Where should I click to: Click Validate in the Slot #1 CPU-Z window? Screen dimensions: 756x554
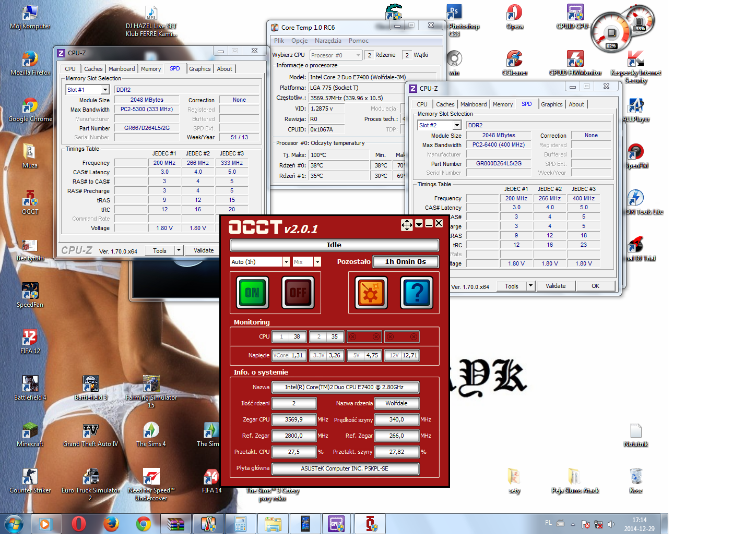(204, 250)
